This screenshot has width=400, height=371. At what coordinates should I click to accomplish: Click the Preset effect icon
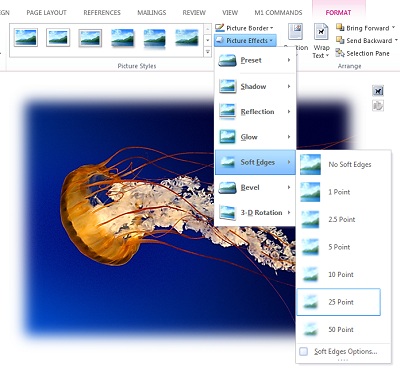[227, 60]
